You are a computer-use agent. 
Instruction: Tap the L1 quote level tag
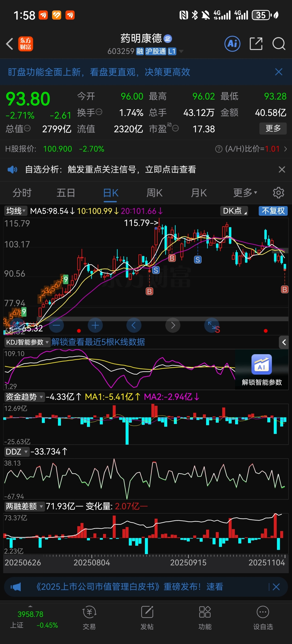[x=172, y=51]
